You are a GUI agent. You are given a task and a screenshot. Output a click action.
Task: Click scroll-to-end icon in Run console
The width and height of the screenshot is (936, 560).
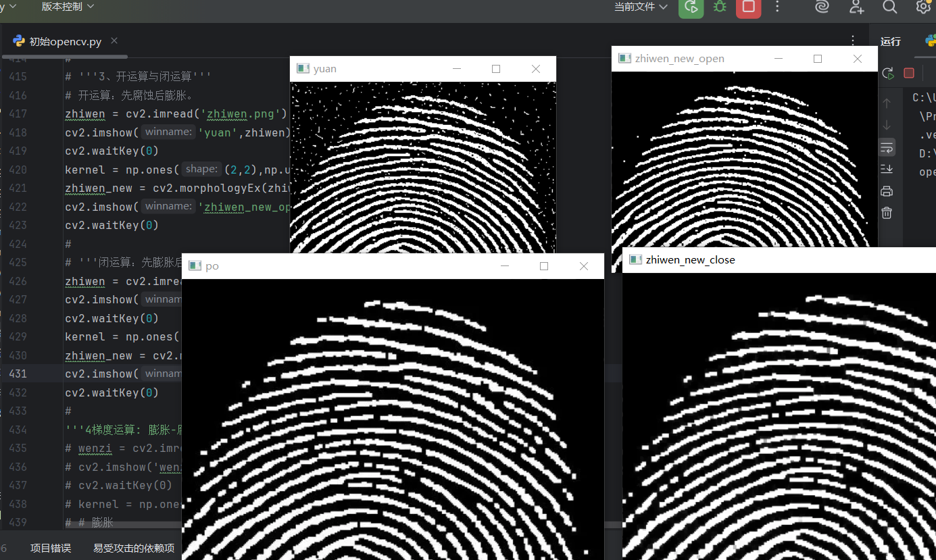887,168
